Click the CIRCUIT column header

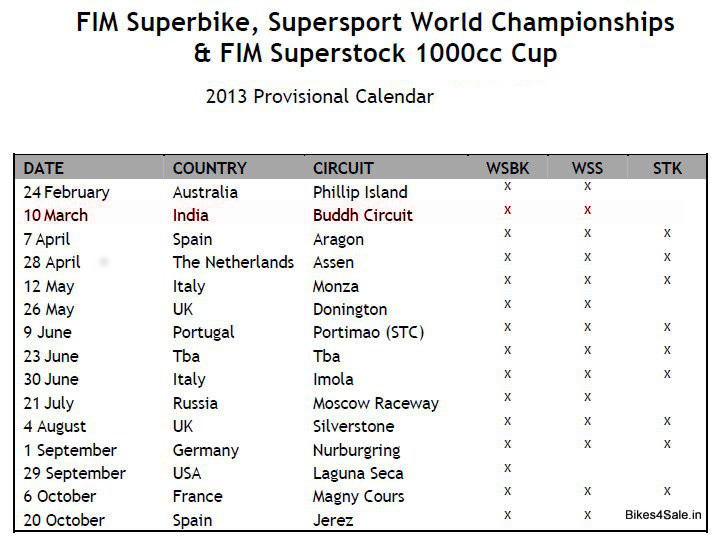tap(343, 168)
